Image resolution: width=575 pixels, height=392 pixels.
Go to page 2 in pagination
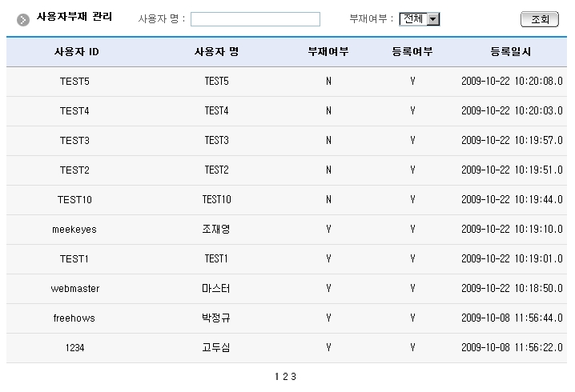pos(285,376)
